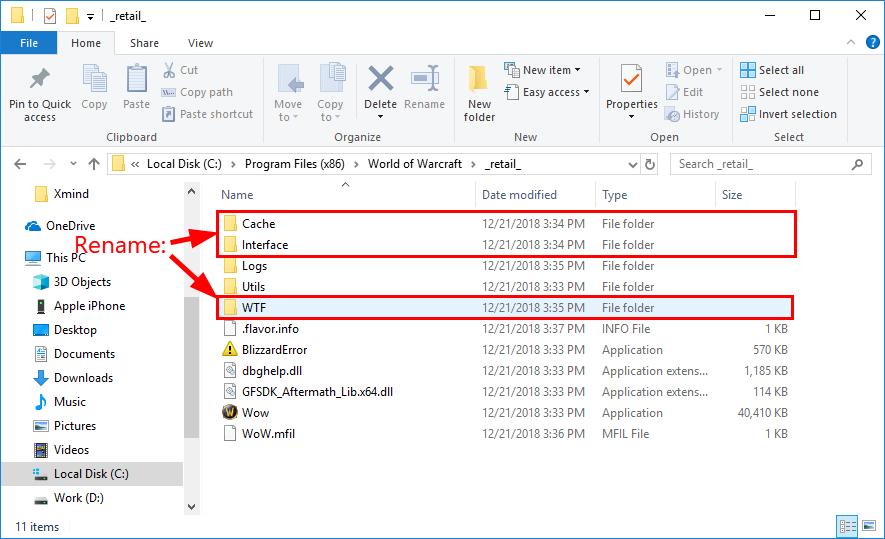Open the Properties ribbon button

coord(632,89)
